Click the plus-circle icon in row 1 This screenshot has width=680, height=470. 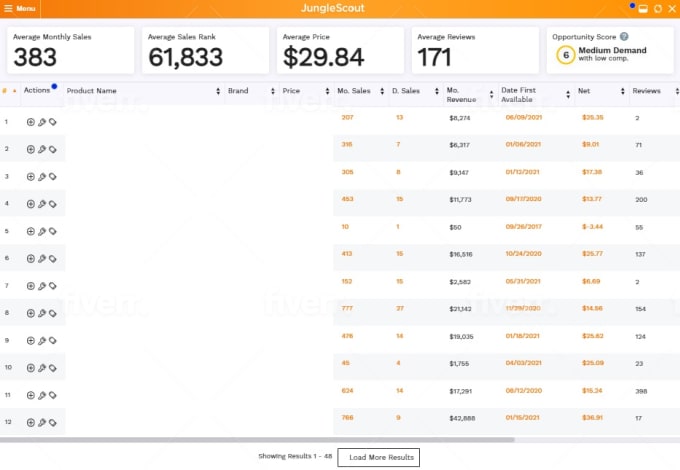pos(30,122)
